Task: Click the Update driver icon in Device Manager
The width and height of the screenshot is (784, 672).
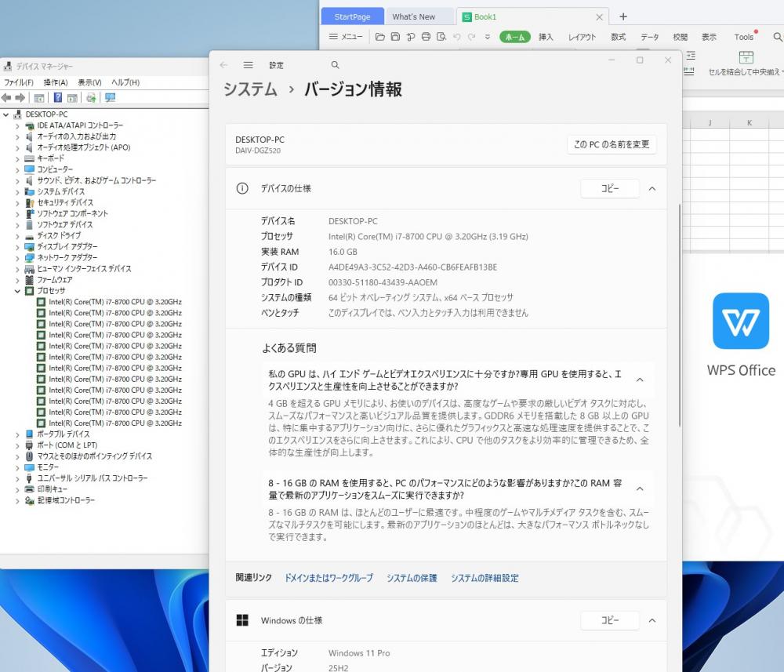Action: (x=91, y=98)
